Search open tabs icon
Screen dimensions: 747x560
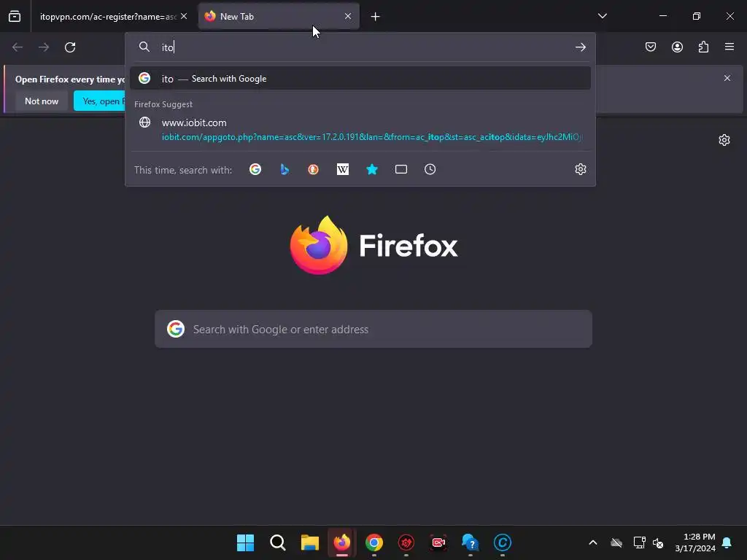(401, 169)
